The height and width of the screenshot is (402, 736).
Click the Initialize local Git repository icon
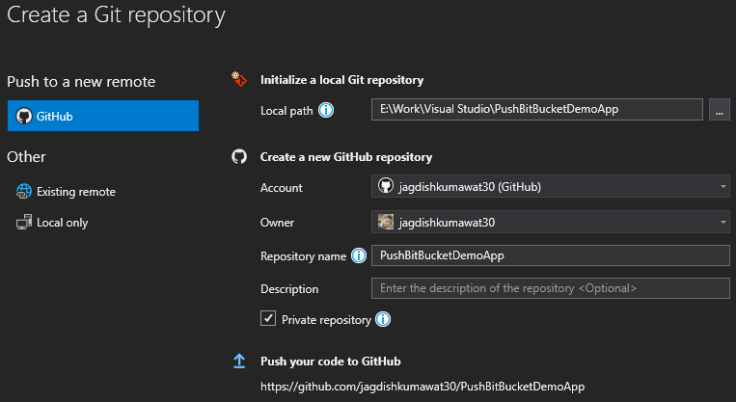coord(239,79)
